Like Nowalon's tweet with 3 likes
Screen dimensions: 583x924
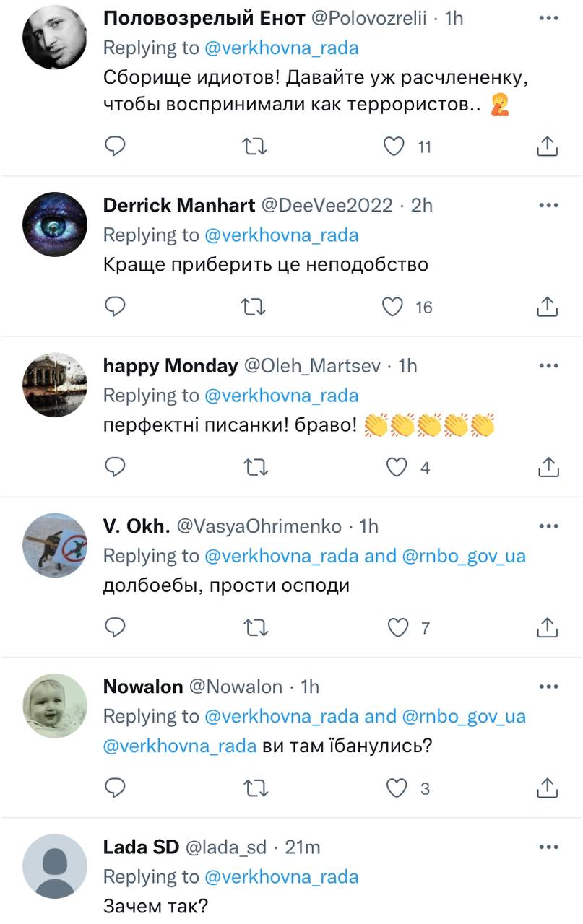click(x=397, y=788)
